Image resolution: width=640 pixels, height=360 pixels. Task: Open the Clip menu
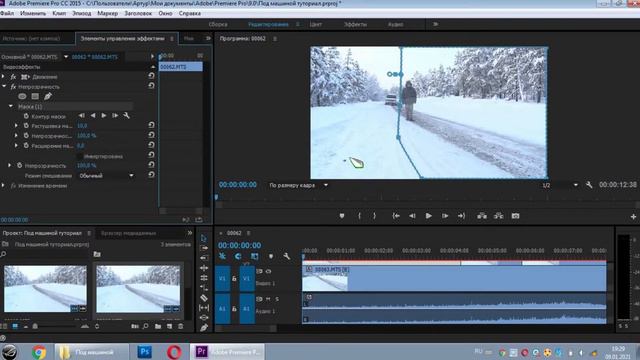pos(59,13)
